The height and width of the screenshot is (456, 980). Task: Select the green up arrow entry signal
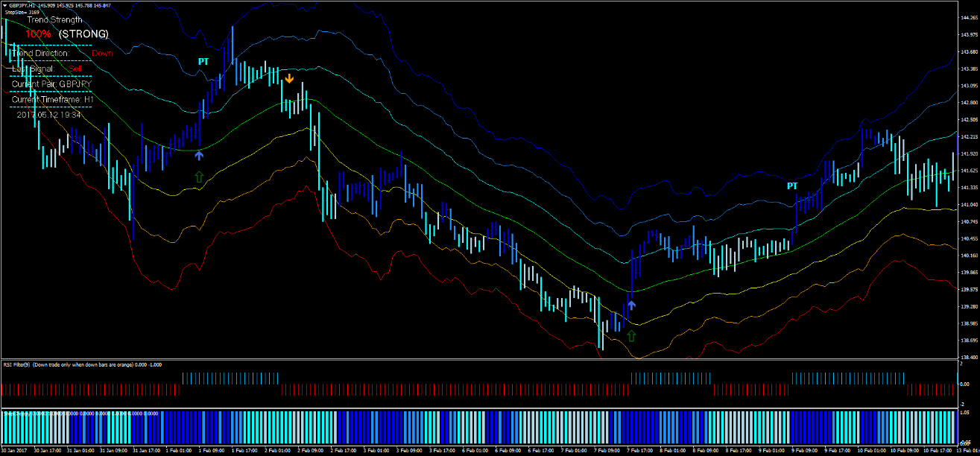coord(198,177)
